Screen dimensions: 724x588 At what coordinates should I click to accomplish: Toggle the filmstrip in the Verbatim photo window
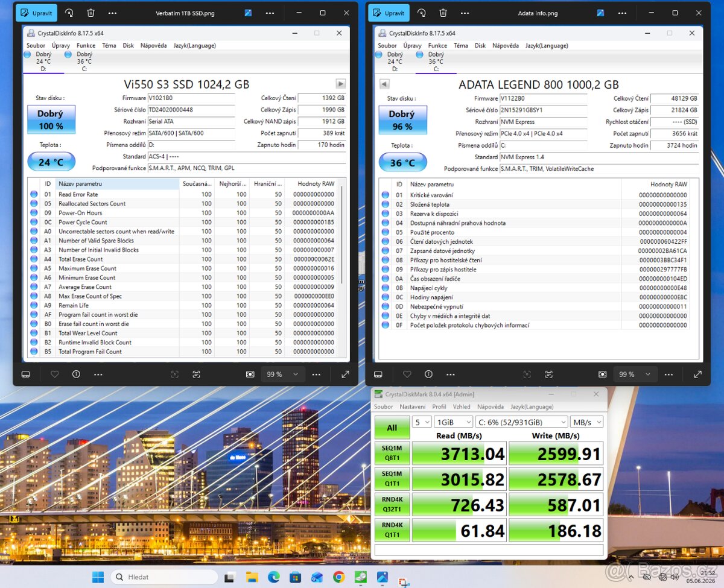[x=25, y=375]
